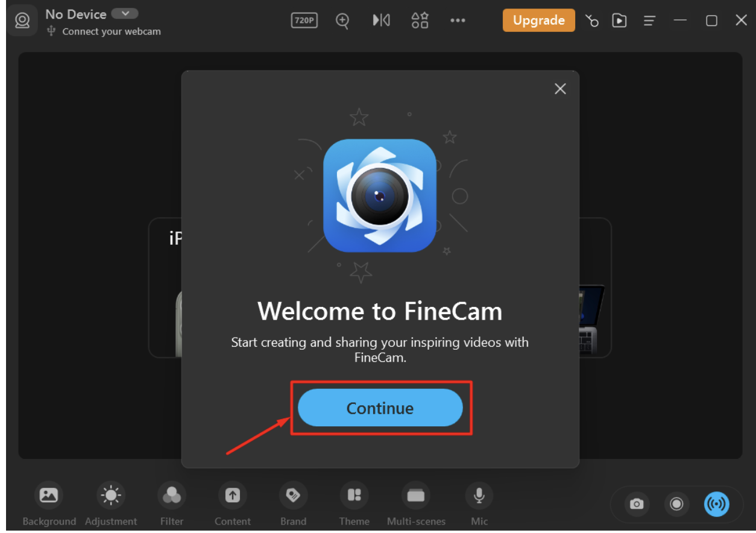Open the Content tool
Viewport: 756px width, 533px height.
click(x=233, y=503)
